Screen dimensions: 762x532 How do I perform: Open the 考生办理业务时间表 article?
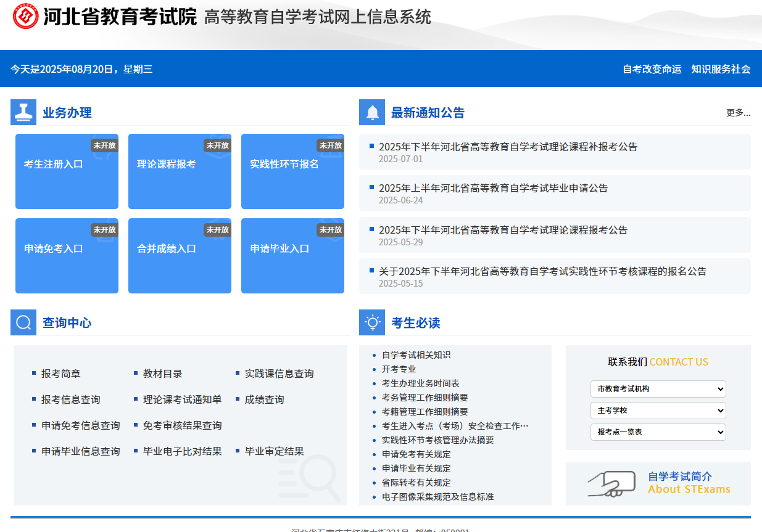[421, 383]
